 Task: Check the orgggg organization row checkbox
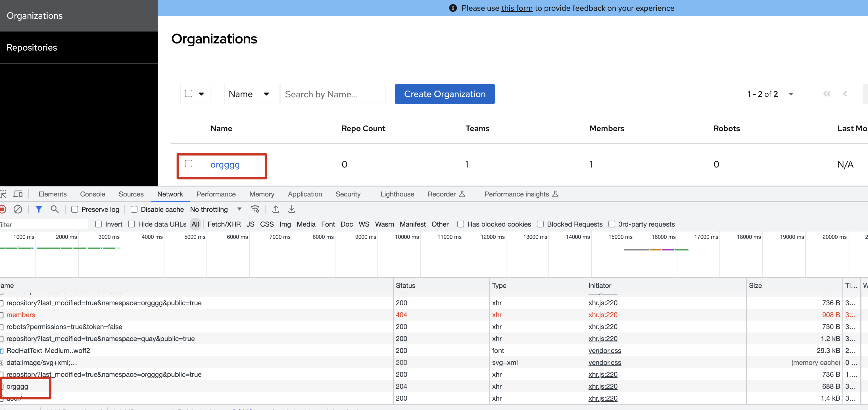click(189, 164)
